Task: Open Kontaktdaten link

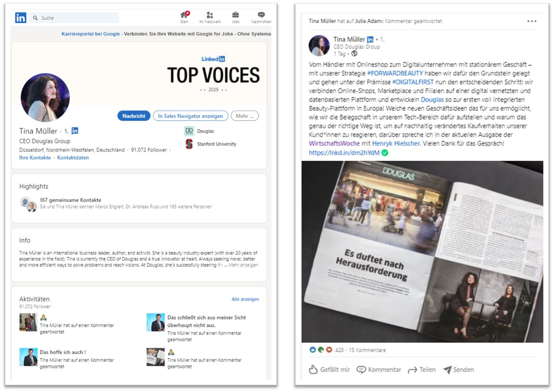Action: [73, 157]
